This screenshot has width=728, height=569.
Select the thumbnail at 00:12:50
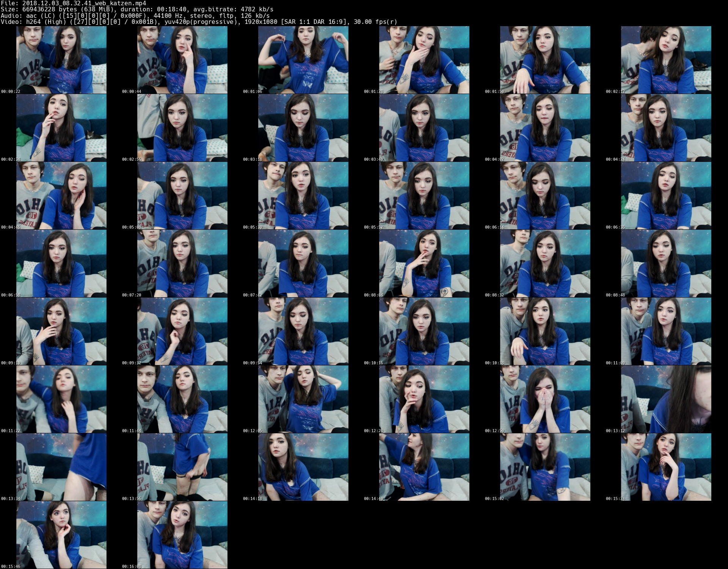[x=545, y=399]
